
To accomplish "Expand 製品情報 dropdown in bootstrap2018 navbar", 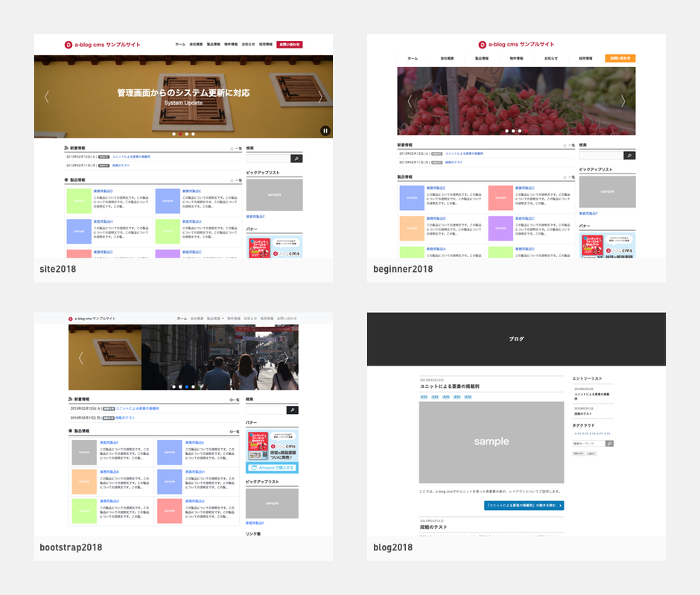I will (215, 318).
